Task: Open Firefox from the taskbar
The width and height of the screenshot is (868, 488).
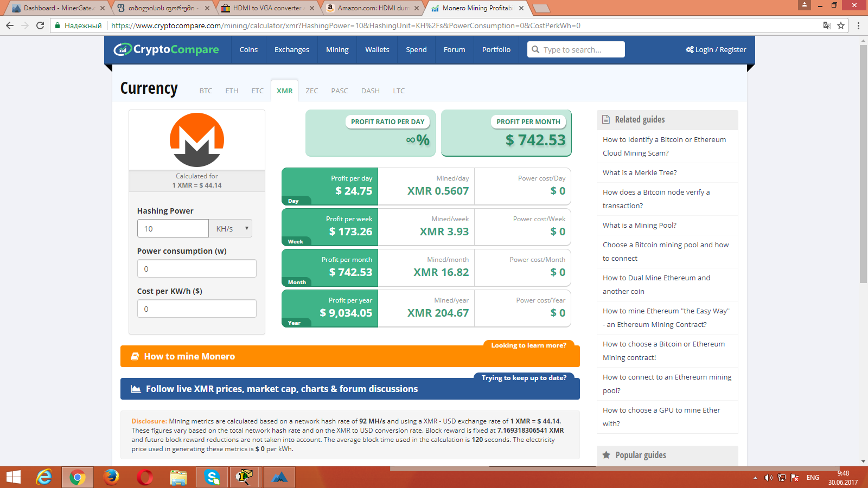Action: pyautogui.click(x=111, y=477)
